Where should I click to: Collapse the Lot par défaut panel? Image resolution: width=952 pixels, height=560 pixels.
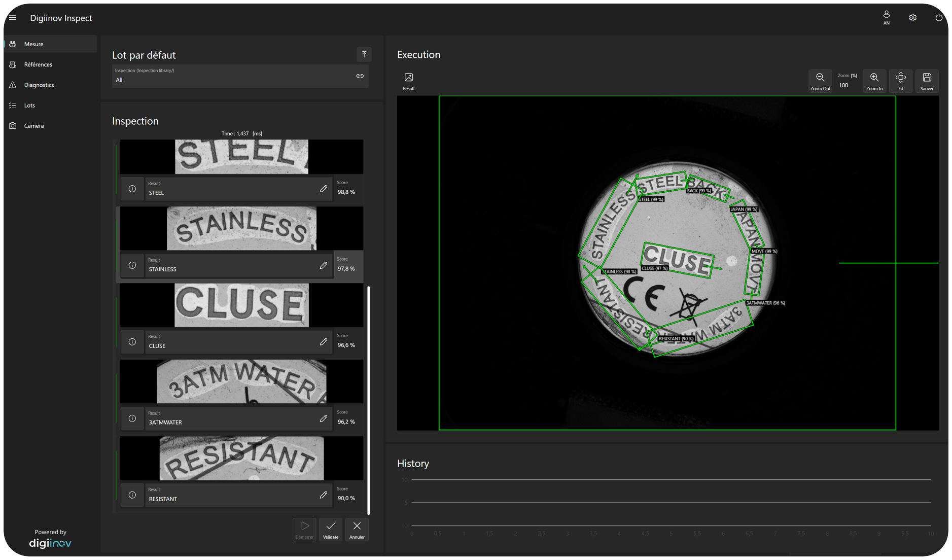tap(364, 54)
